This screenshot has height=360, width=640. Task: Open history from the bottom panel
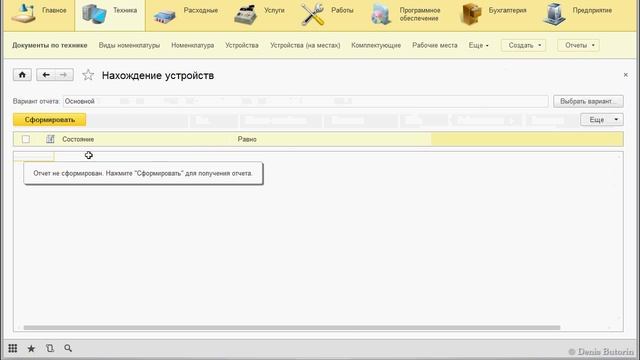point(50,348)
